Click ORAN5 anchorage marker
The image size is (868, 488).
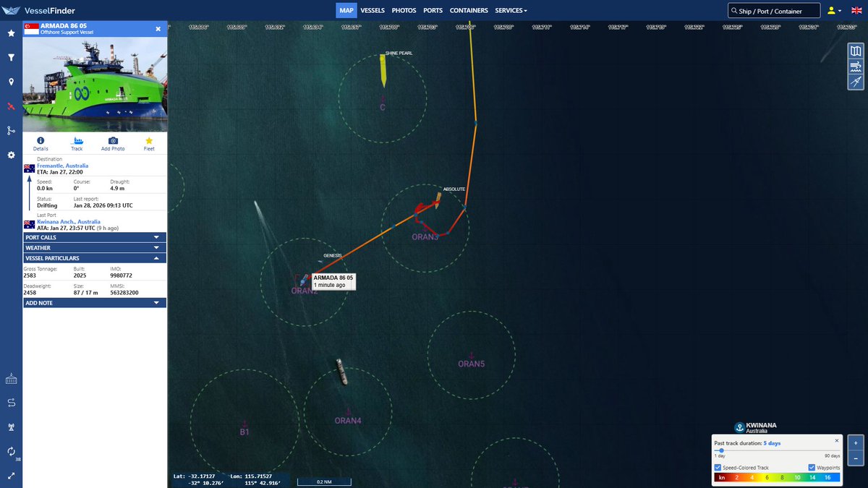click(471, 361)
